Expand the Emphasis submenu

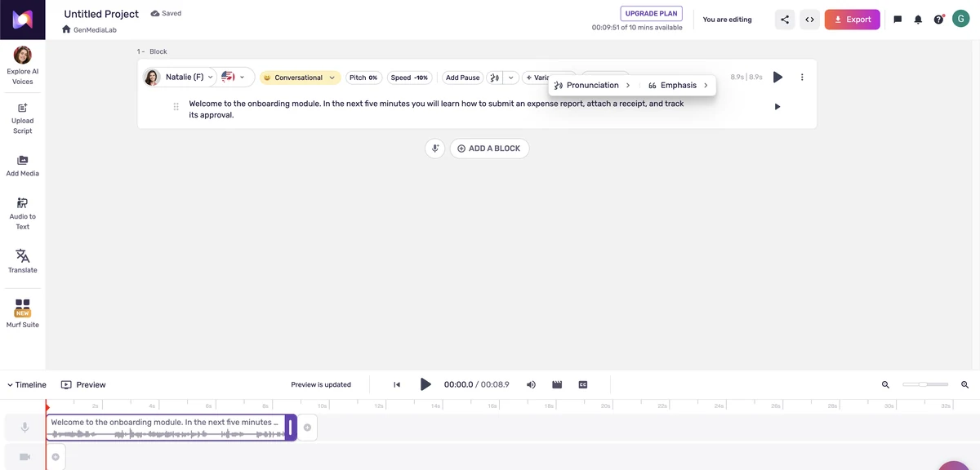click(678, 85)
